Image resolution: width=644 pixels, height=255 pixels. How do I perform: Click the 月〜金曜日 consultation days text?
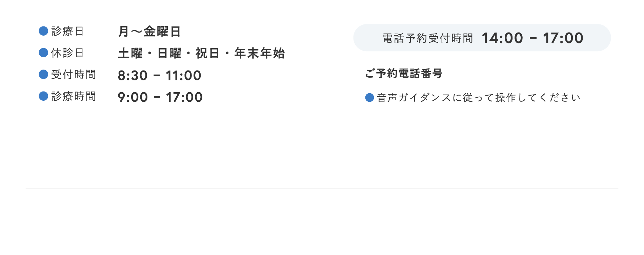(x=149, y=32)
